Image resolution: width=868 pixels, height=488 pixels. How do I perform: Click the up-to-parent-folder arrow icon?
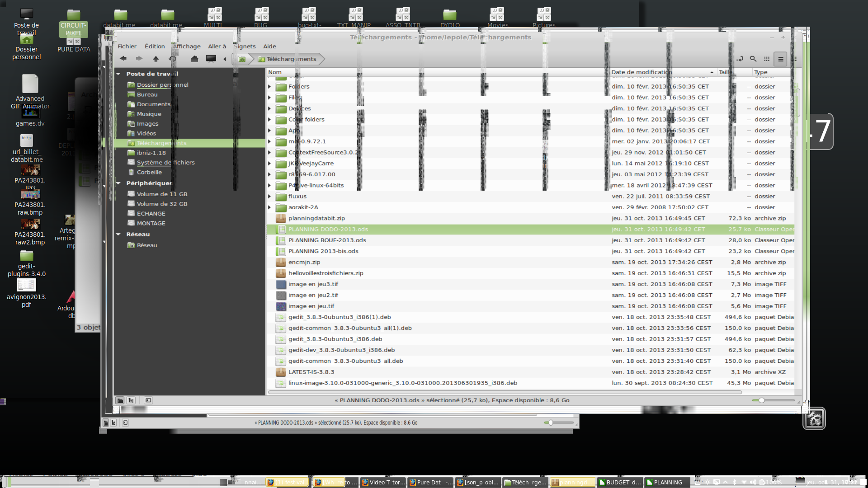[156, 59]
